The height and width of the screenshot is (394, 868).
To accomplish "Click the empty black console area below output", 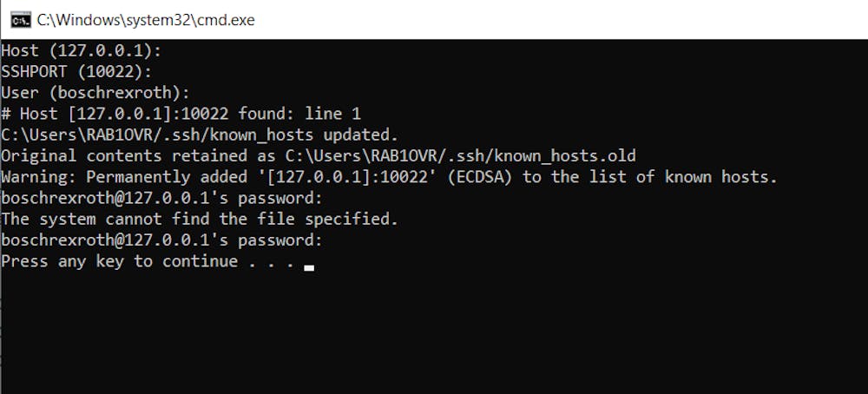I will [434, 338].
